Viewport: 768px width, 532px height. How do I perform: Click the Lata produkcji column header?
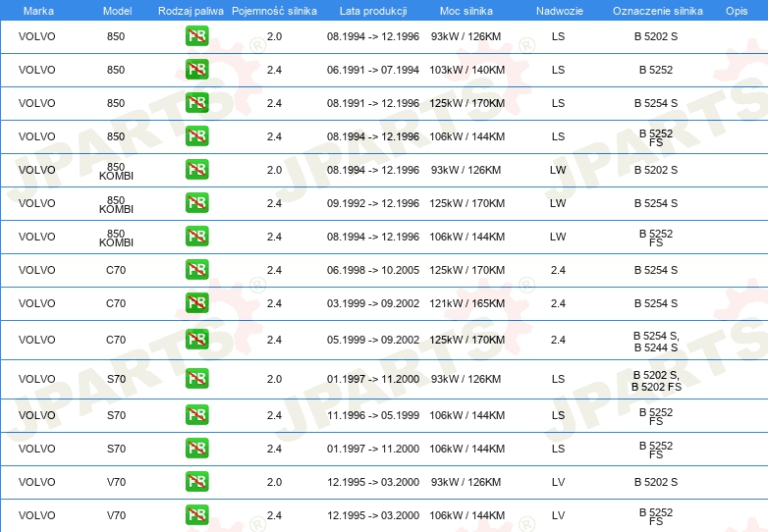[x=373, y=11]
